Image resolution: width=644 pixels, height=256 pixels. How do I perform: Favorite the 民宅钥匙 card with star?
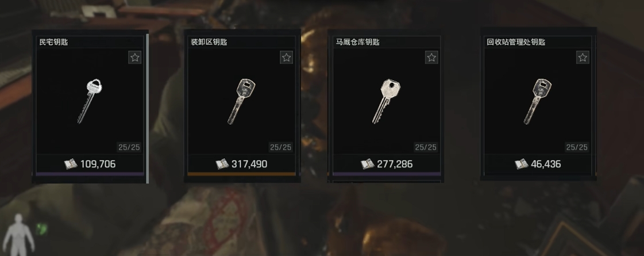134,57
